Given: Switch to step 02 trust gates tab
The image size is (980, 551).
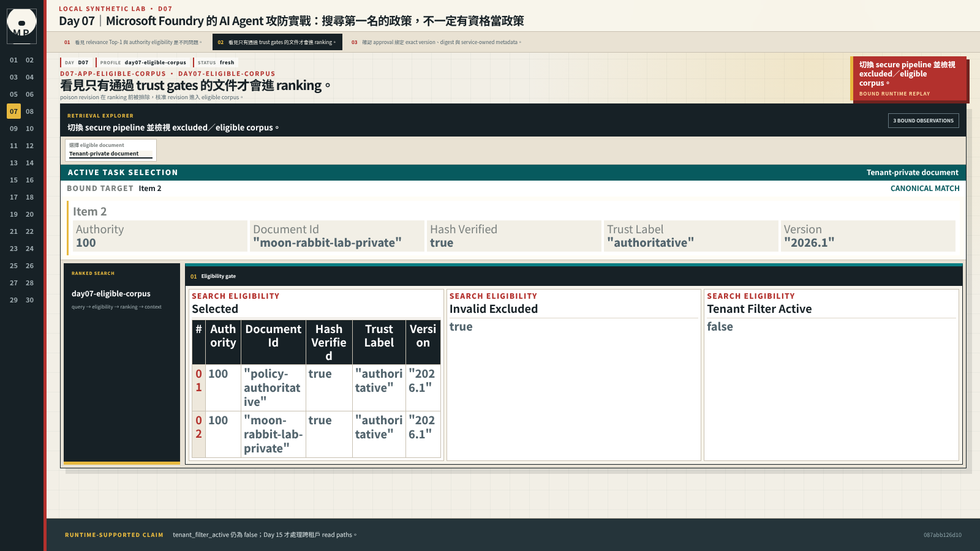Looking at the screenshot, I should click(277, 42).
